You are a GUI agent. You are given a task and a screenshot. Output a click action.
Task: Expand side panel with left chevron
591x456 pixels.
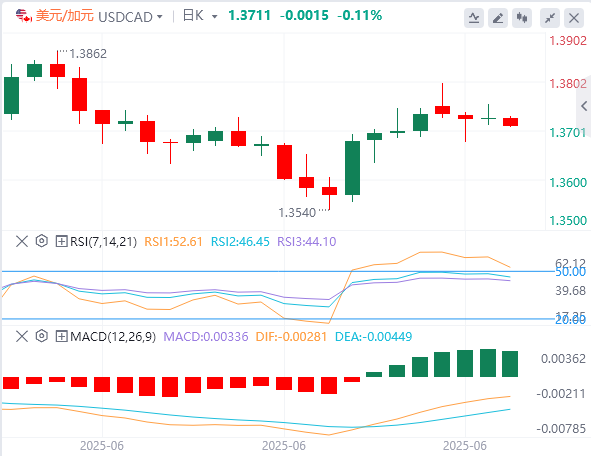point(584,106)
